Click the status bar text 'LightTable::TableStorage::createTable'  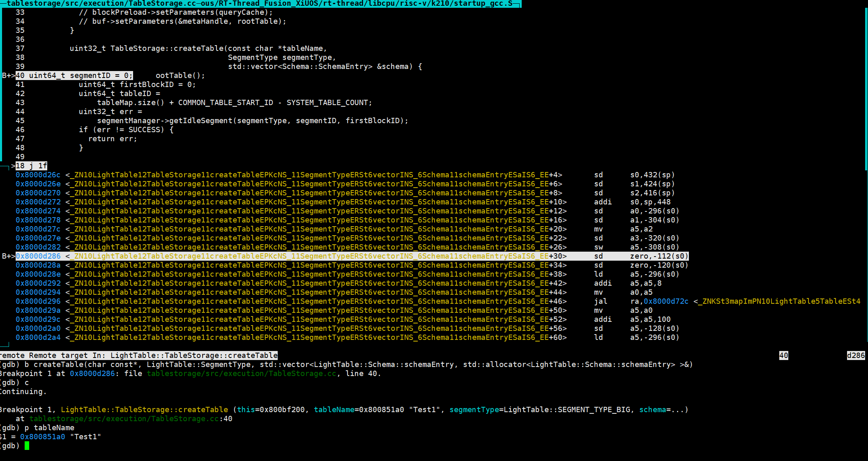tap(194, 355)
